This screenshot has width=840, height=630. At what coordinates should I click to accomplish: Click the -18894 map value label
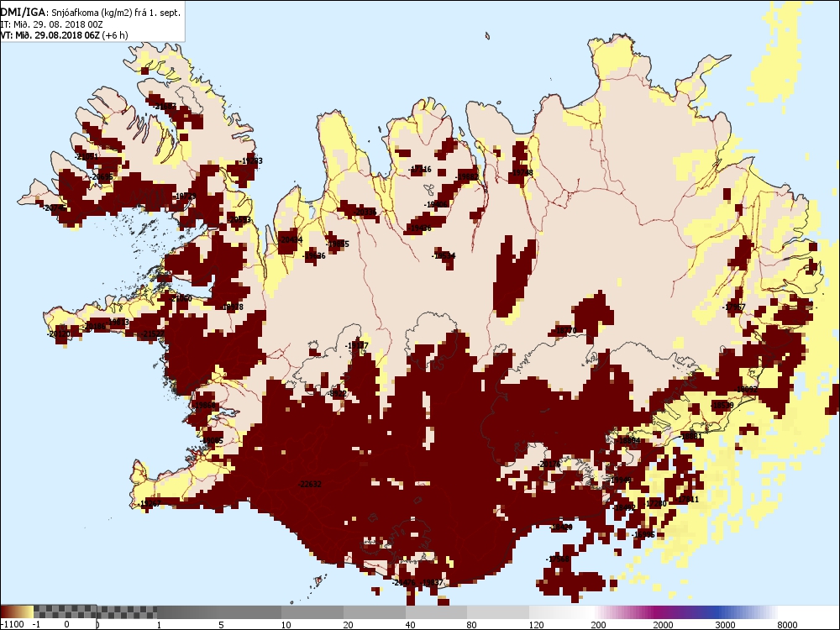click(628, 440)
